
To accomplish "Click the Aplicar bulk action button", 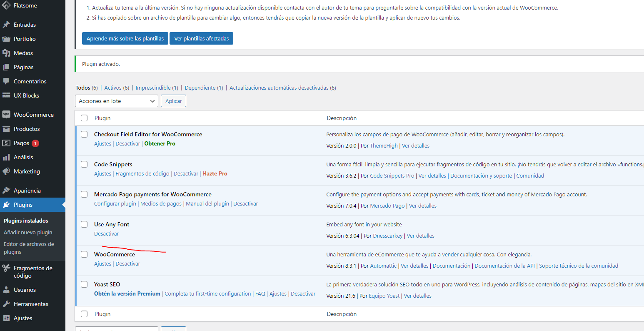I will click(x=174, y=101).
